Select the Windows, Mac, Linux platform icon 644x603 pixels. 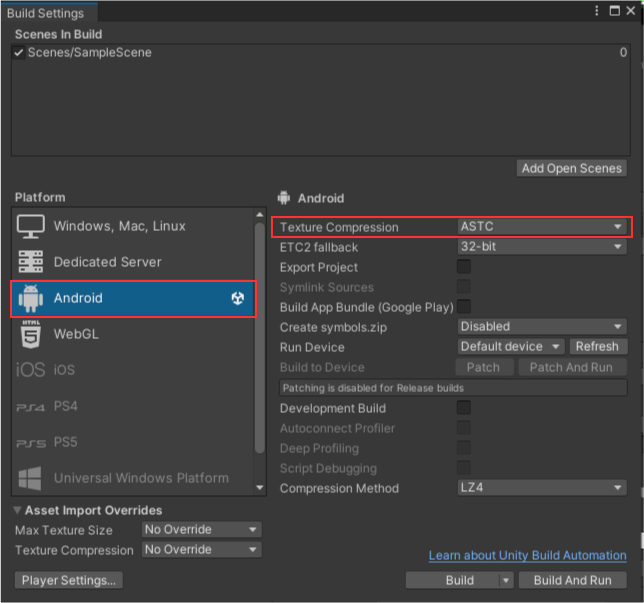click(30, 226)
